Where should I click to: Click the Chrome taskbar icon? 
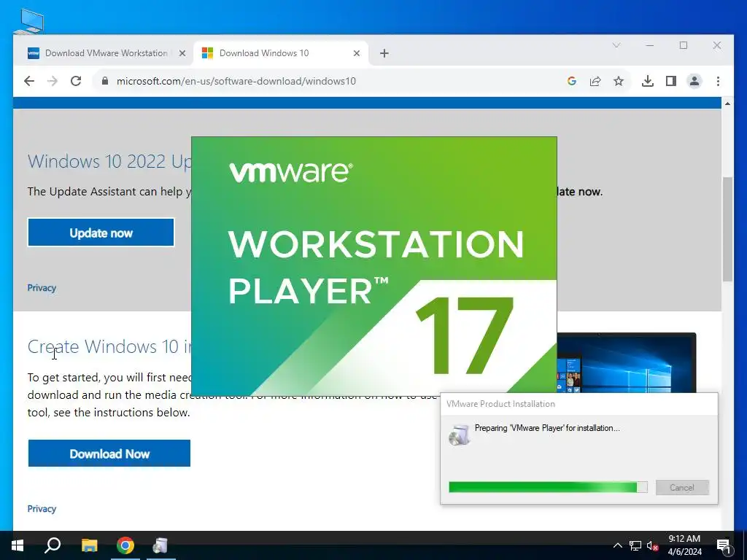[125, 545]
